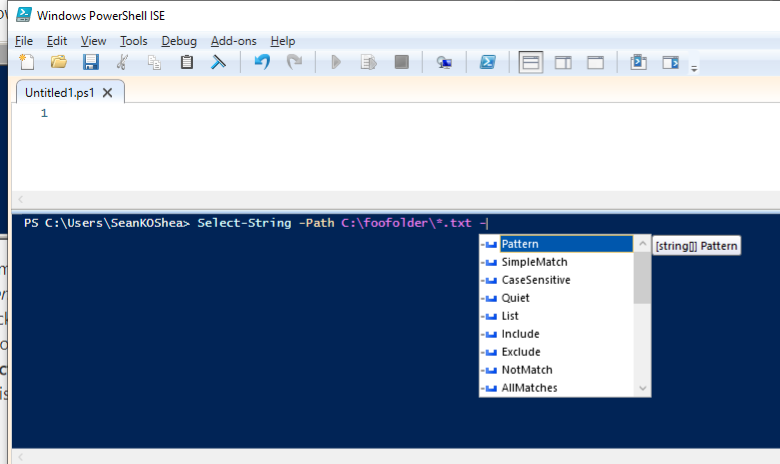Open New Remote PowerShell Tab icon
Viewport: 780px width, 464px height.
(x=444, y=62)
